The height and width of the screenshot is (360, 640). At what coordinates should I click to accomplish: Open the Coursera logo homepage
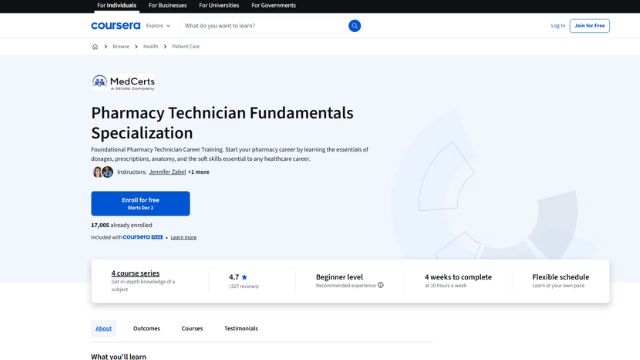tap(116, 26)
